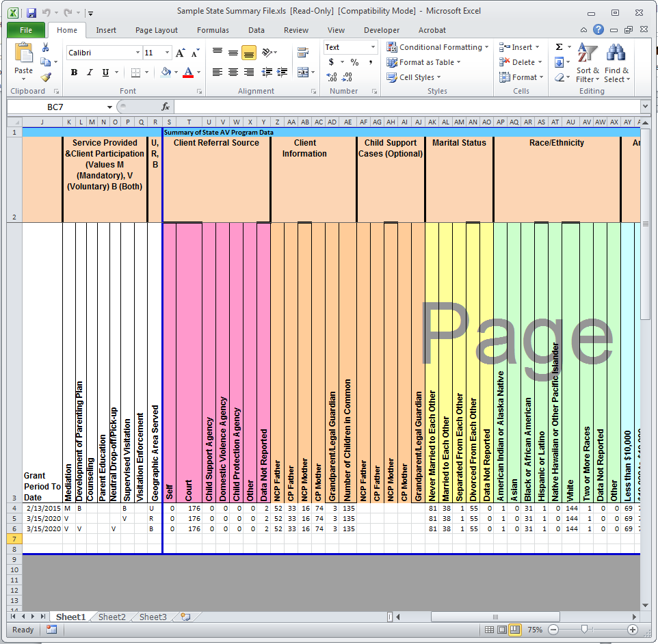
Task: Toggle Bold formatting
Action: [x=75, y=72]
